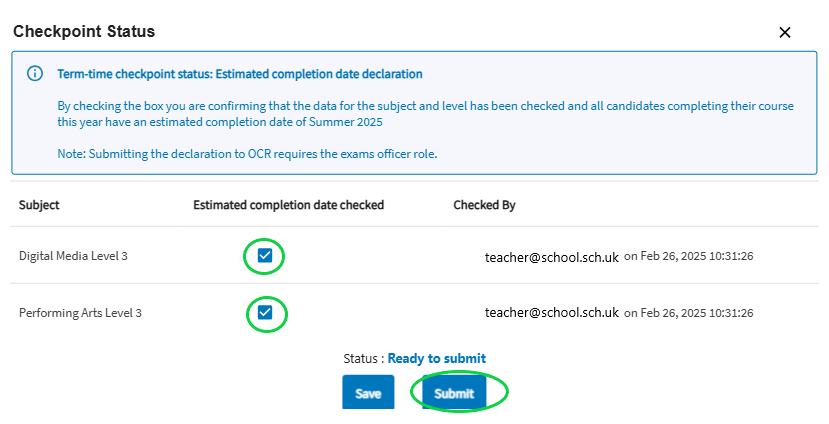The width and height of the screenshot is (829, 424).
Task: Uncheck the Digital Media Level 3 checkbox
Action: (265, 256)
